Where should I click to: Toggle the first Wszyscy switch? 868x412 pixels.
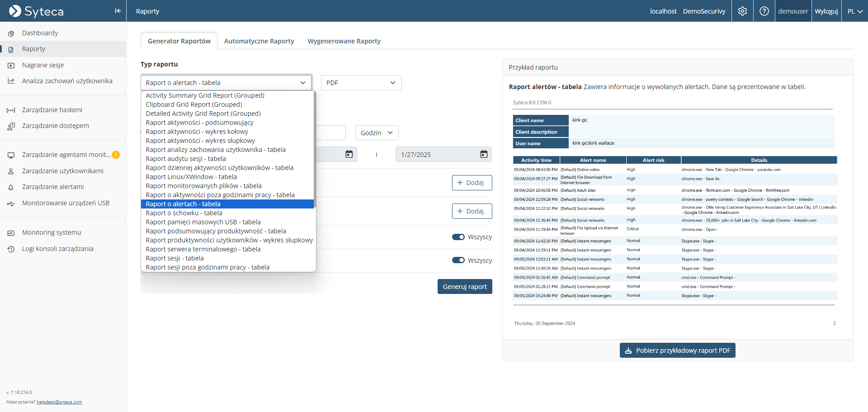pos(458,237)
